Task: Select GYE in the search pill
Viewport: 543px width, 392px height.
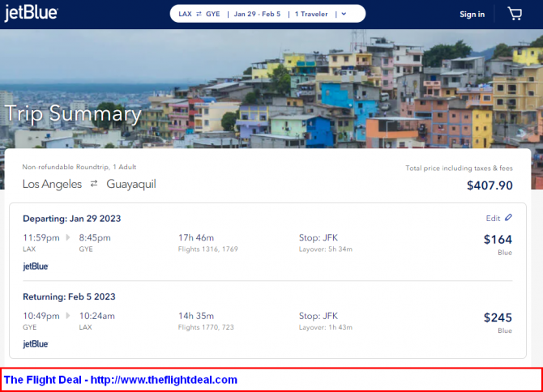Action: 212,14
